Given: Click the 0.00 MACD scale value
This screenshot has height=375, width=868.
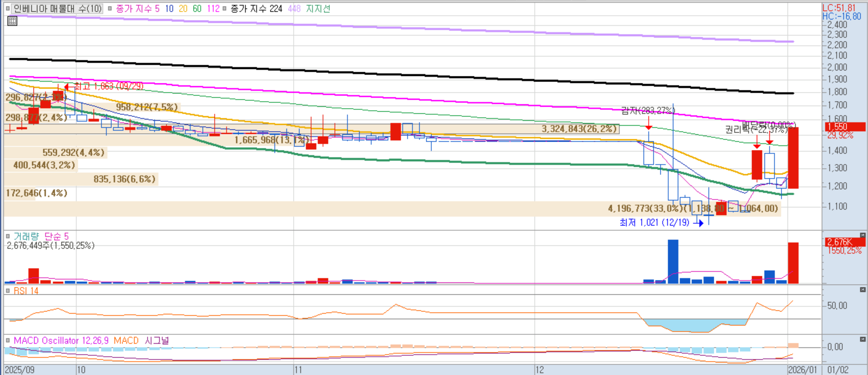Looking at the screenshot, I should click(x=835, y=347).
